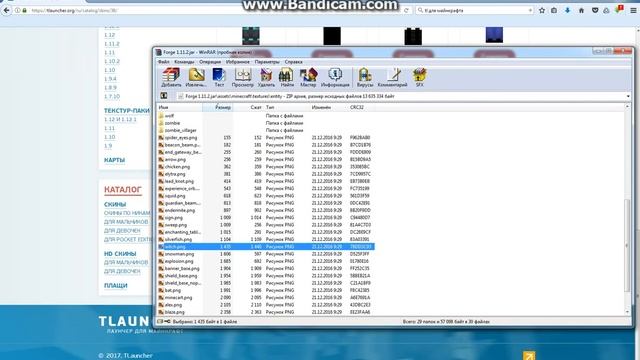This screenshot has width=640, height=360.
Task: Sort by the Размер column header
Action: pyautogui.click(x=218, y=107)
